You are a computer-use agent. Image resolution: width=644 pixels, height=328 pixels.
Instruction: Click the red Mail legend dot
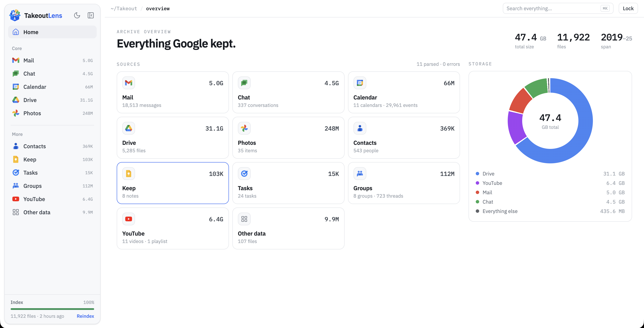477,192
